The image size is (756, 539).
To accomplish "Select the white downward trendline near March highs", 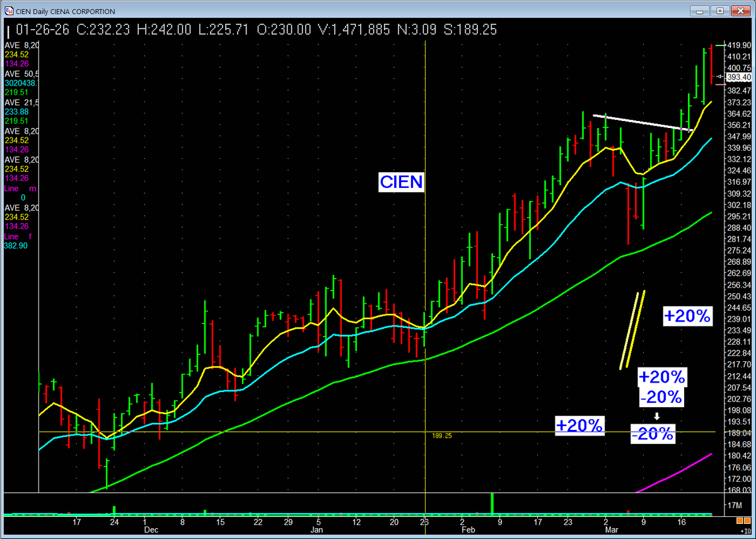I will (643, 122).
